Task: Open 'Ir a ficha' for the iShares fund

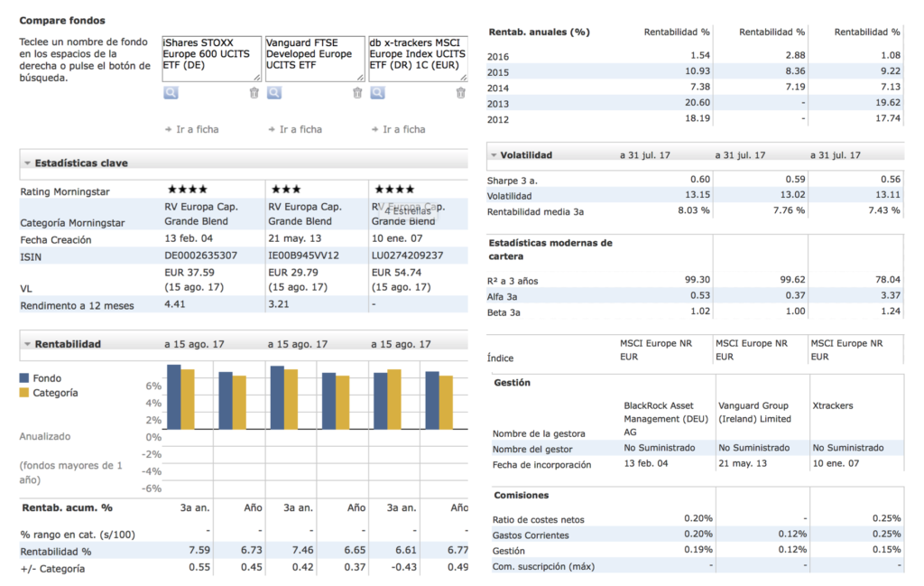Action: [191, 129]
